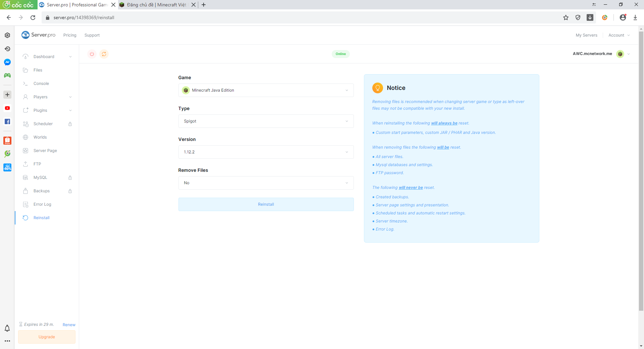
Task: Open the Coc Coc browser menu logo
Action: coord(19,5)
